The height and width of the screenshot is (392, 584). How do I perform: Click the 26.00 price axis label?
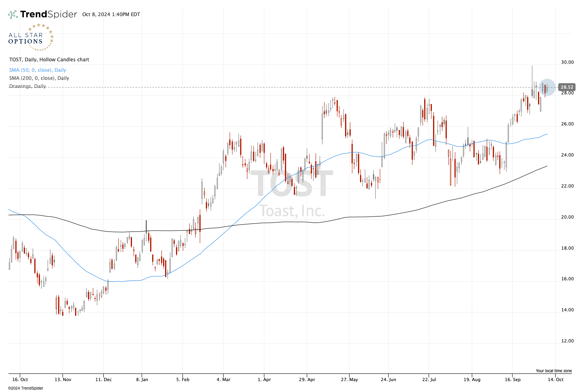(567, 124)
